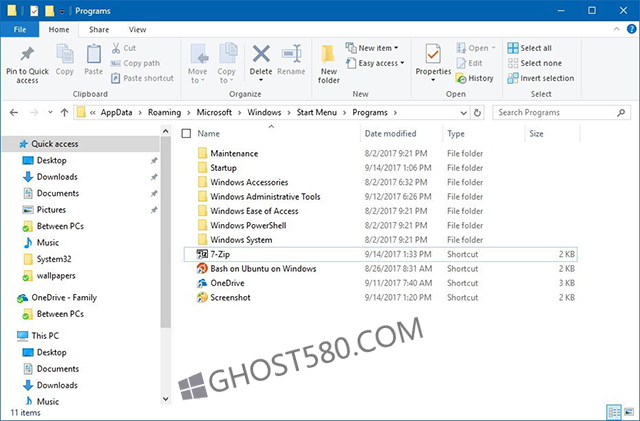The width and height of the screenshot is (640, 421).
Task: Switch to the Home tab
Action: [x=59, y=29]
